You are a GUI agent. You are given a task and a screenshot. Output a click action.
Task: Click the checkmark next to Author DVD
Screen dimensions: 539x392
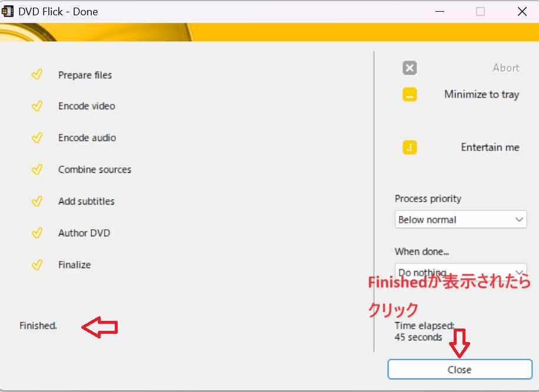tap(37, 233)
